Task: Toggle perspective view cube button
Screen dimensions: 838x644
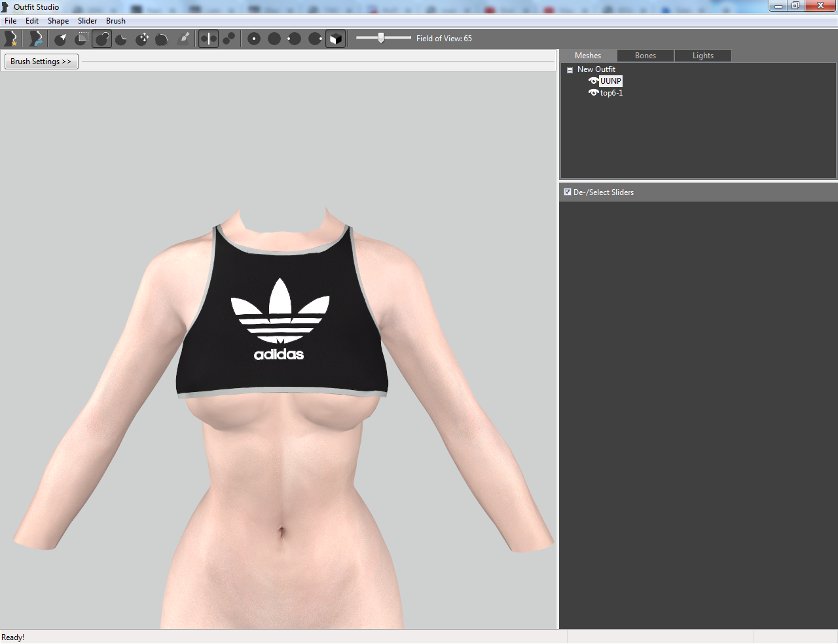Action: pyautogui.click(x=335, y=39)
